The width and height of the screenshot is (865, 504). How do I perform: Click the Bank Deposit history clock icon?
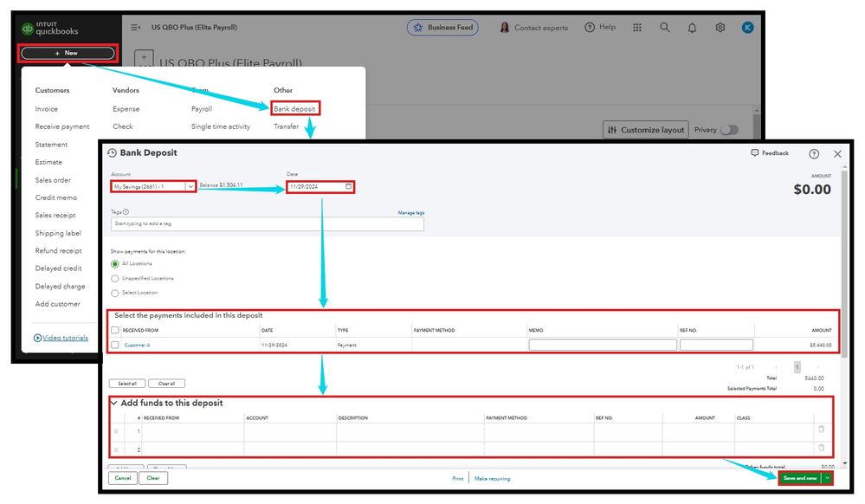coord(112,153)
